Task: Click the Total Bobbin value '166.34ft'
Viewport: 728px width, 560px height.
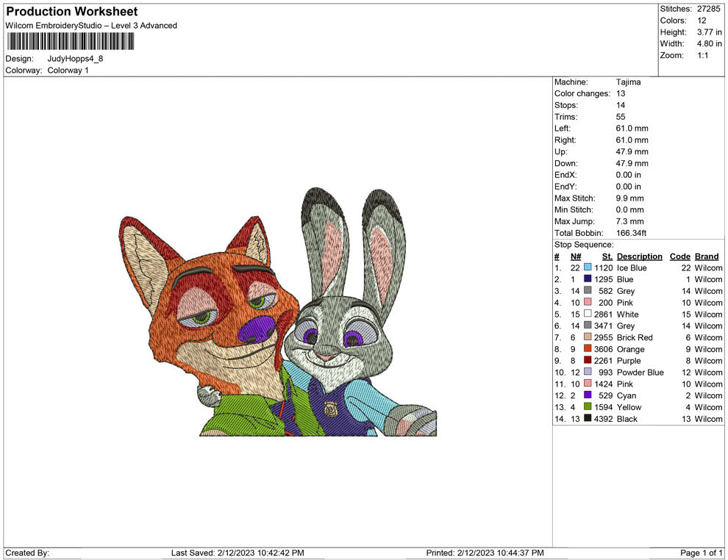Action: [632, 233]
